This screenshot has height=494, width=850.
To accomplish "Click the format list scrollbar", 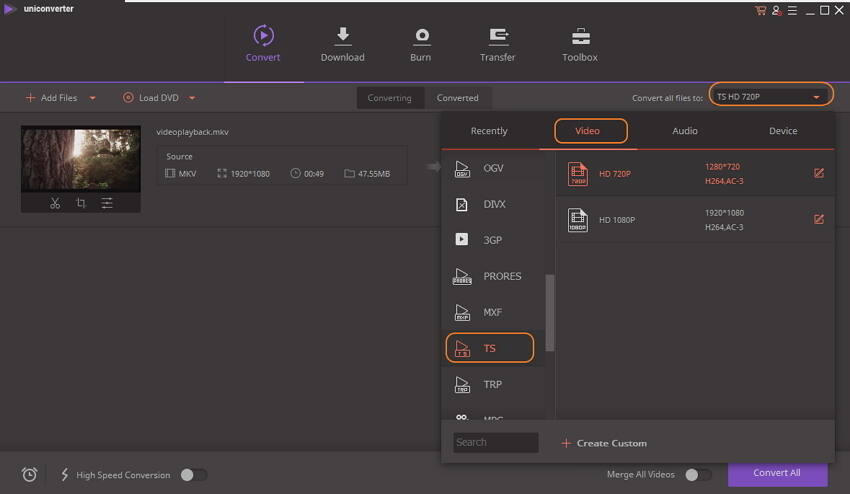I will tap(549, 313).
